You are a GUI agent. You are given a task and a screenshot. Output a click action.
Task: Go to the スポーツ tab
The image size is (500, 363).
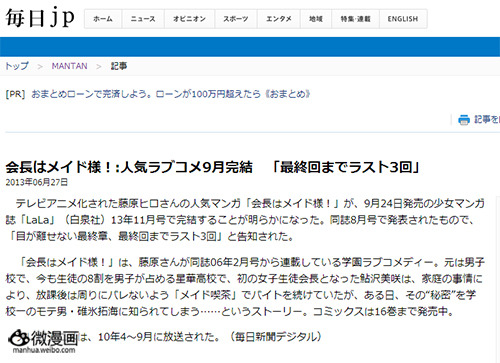[x=236, y=19]
